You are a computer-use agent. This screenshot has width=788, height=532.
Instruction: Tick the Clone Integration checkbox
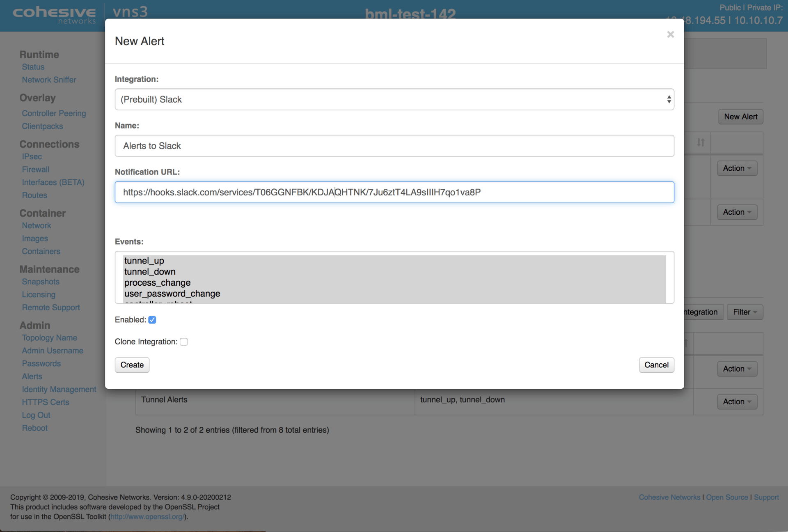pos(184,342)
